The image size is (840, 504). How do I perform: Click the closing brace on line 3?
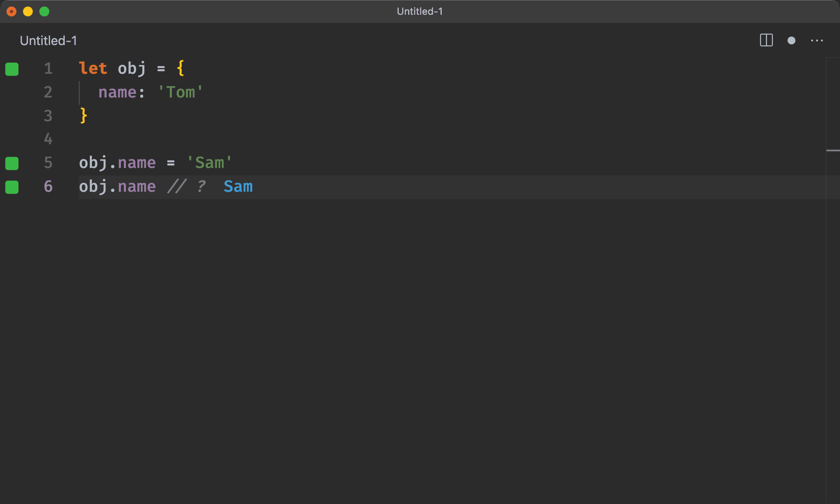point(84,116)
